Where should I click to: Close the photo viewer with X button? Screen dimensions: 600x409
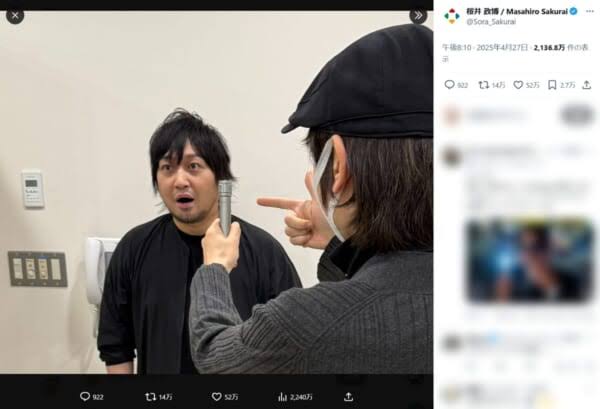point(15,16)
